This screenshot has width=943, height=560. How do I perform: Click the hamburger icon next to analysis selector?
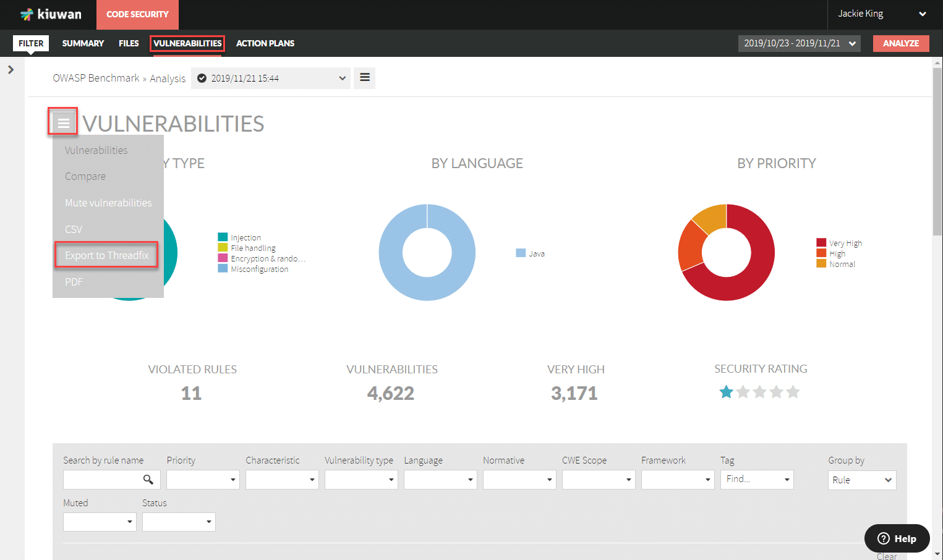pos(364,78)
